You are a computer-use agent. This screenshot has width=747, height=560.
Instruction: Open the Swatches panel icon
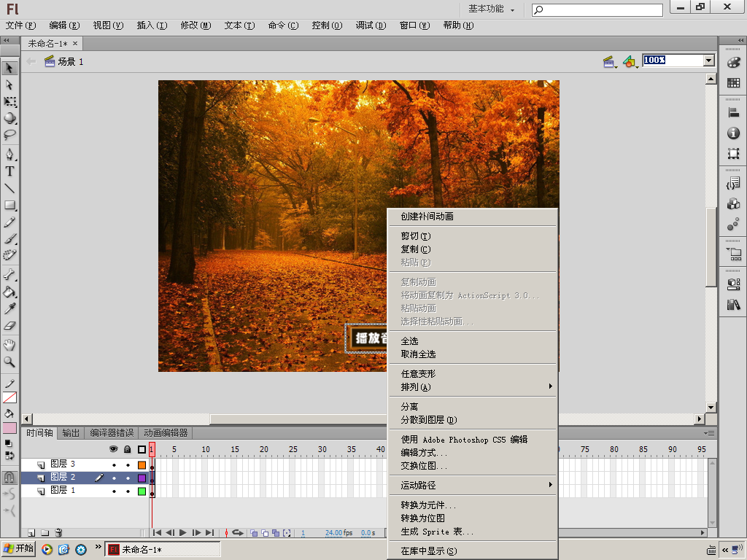[x=733, y=83]
